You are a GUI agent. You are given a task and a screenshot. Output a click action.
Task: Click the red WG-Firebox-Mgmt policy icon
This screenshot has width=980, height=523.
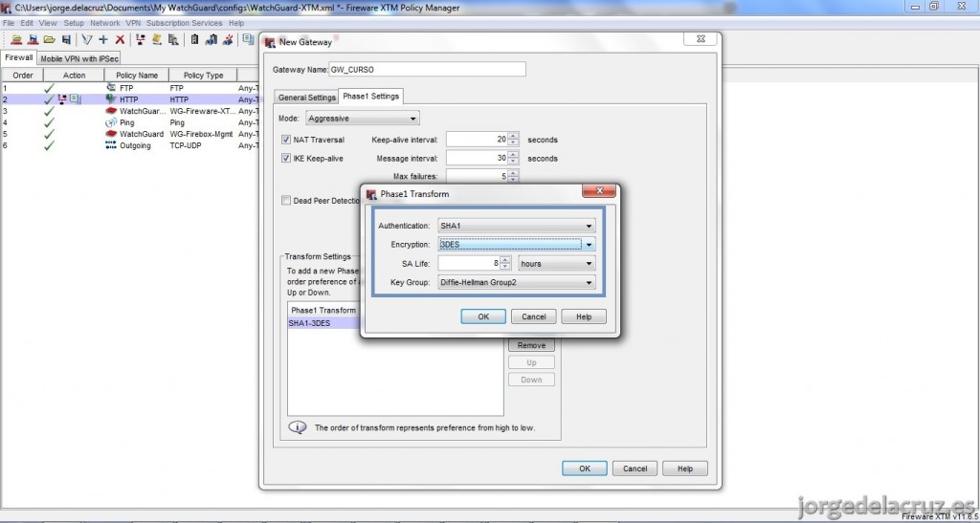(111, 134)
